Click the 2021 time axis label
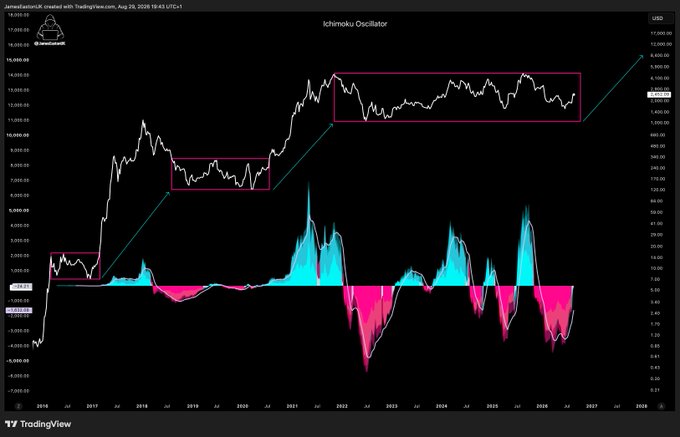 (x=292, y=406)
